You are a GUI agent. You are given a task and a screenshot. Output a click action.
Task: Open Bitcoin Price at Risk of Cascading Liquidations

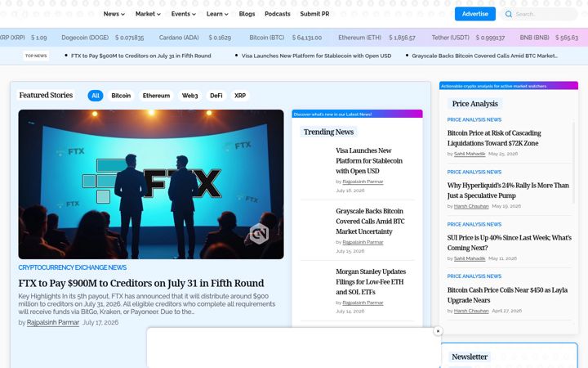(494, 138)
